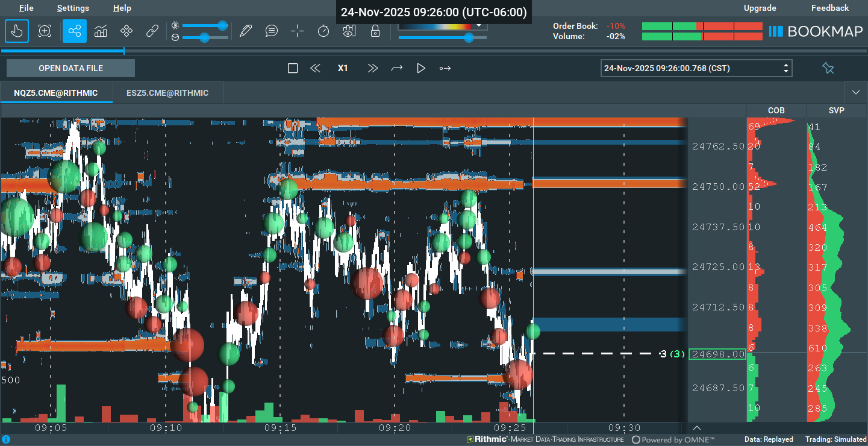Screen dimensions: 868x446
Task: Click the chain link icon
Action: point(152,31)
